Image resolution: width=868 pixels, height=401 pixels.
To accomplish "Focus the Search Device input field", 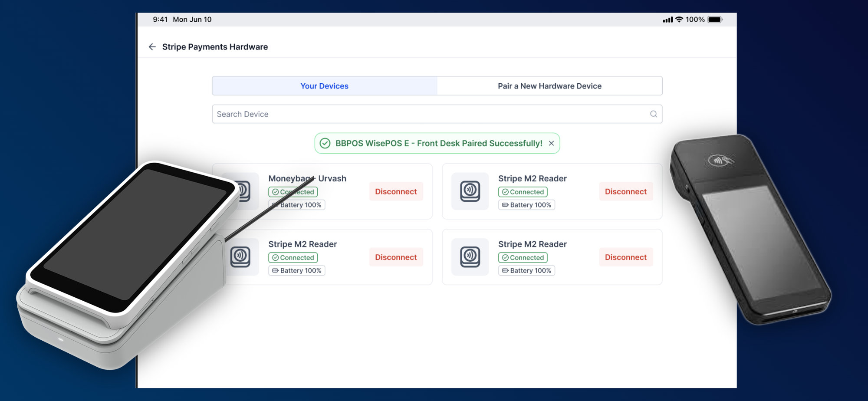I will click(x=437, y=114).
